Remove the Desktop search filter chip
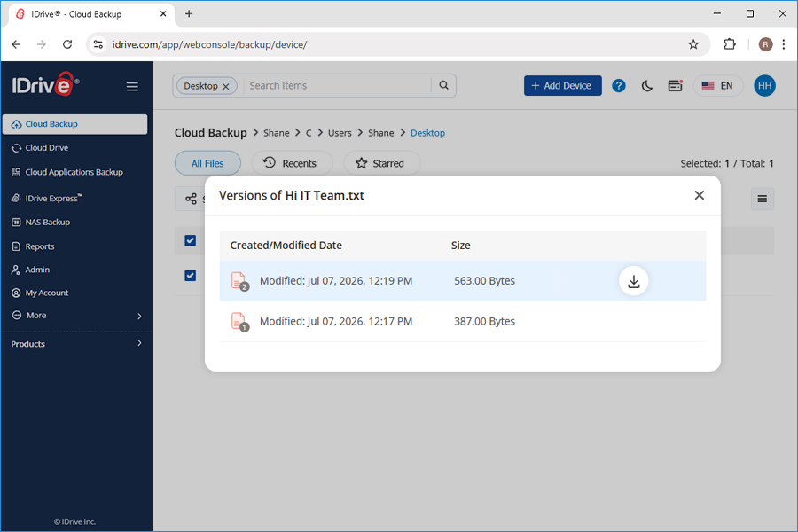Viewport: 798px width, 532px height. 226,87
